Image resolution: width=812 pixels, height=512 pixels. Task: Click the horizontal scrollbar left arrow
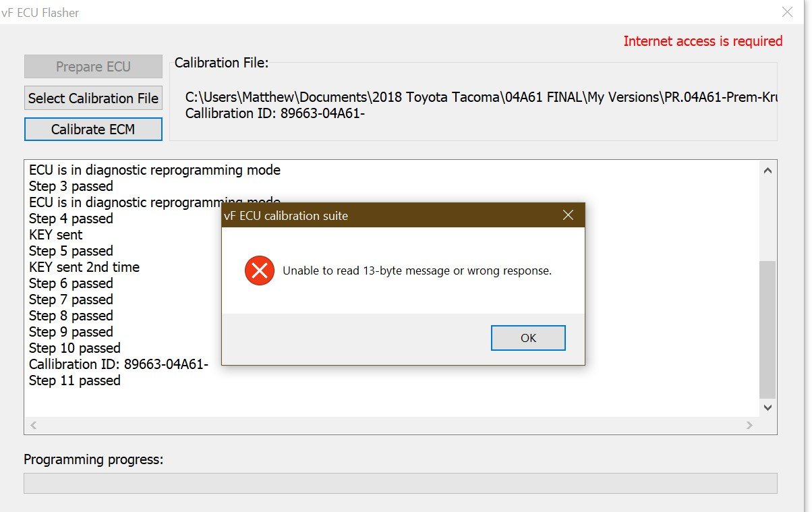pos(34,425)
